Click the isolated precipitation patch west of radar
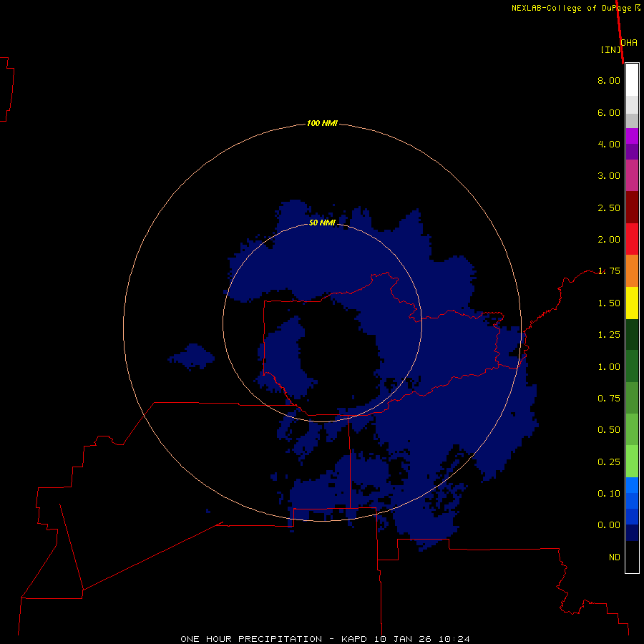Viewport: 644px width, 644px height. (192, 356)
